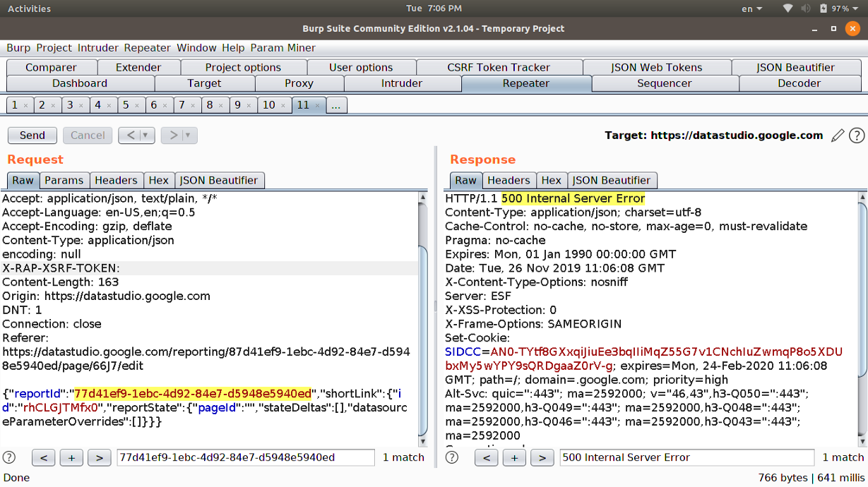Open the '...' new repeater tab
The height and width of the screenshot is (487, 868).
pos(336,105)
